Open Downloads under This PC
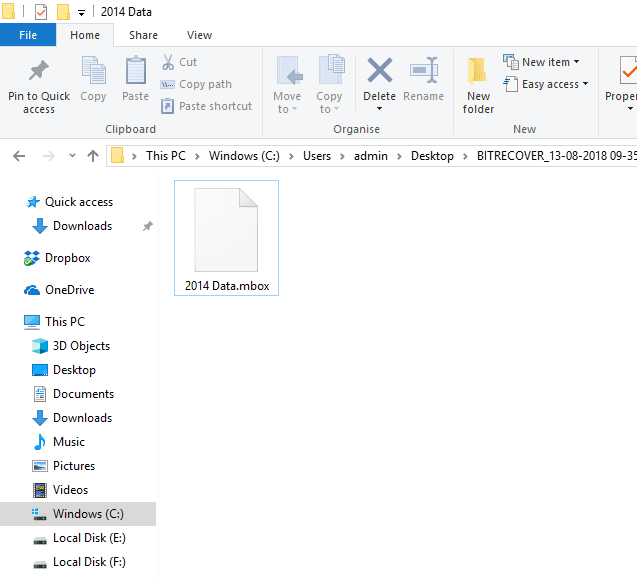 [82, 418]
